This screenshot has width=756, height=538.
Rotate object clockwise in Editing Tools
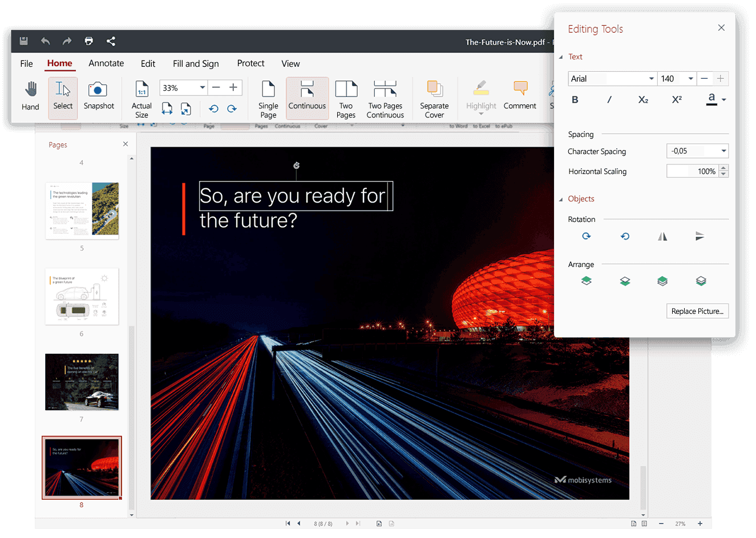[x=586, y=236]
